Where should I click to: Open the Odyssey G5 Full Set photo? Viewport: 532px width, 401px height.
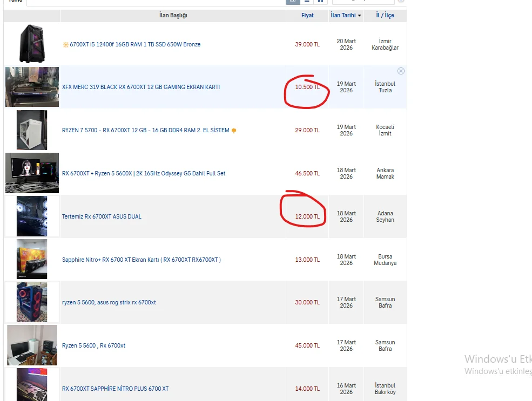pyautogui.click(x=32, y=173)
